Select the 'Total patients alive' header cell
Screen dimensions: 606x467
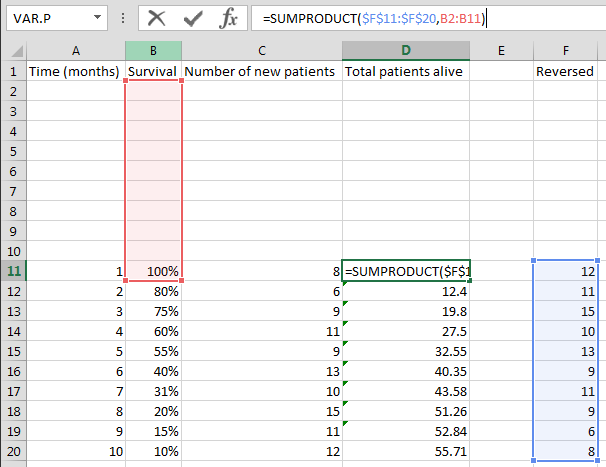click(405, 71)
